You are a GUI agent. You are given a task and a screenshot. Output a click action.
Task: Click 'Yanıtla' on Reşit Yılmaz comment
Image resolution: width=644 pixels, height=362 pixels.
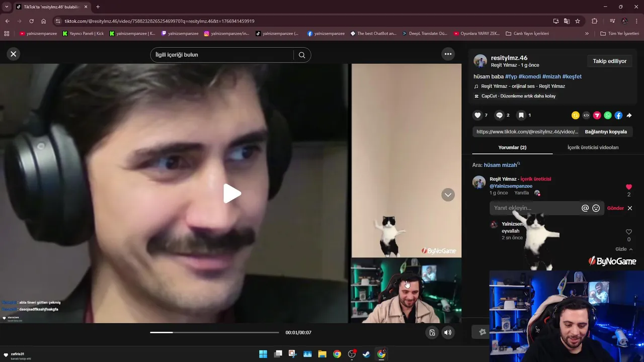pos(521,193)
